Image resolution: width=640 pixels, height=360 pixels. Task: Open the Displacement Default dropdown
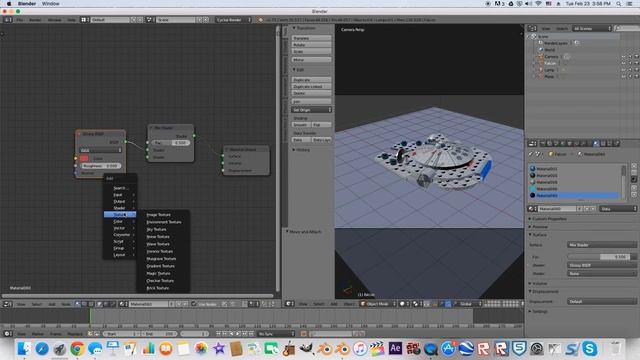pos(602,302)
